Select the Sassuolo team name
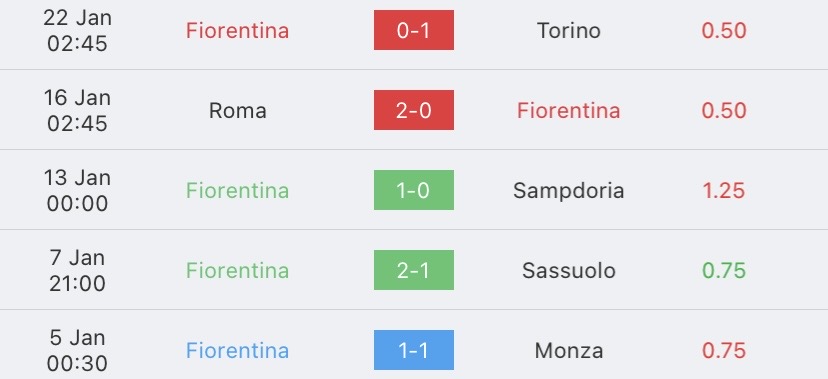828x379 pixels. (569, 270)
